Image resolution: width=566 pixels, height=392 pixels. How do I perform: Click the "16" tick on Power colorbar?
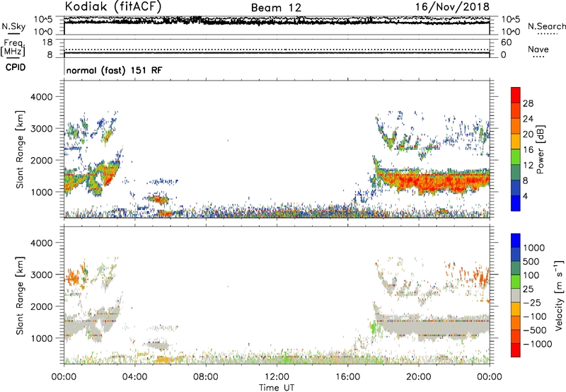pos(528,150)
